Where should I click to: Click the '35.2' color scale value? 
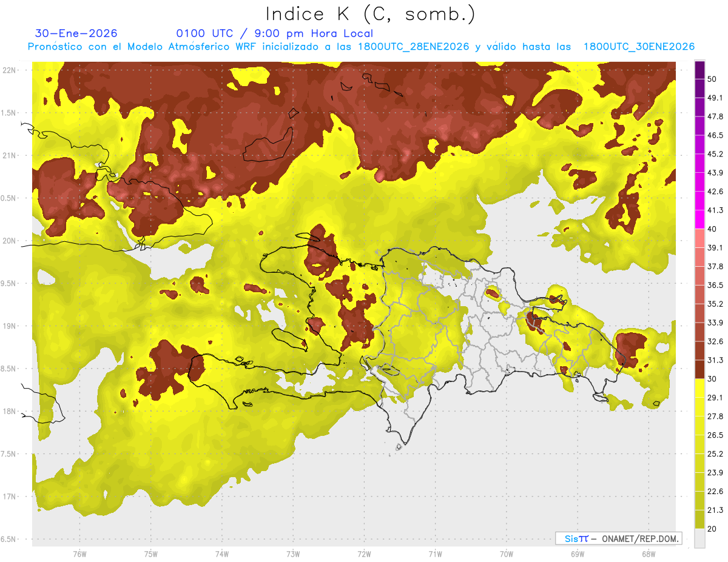point(715,304)
